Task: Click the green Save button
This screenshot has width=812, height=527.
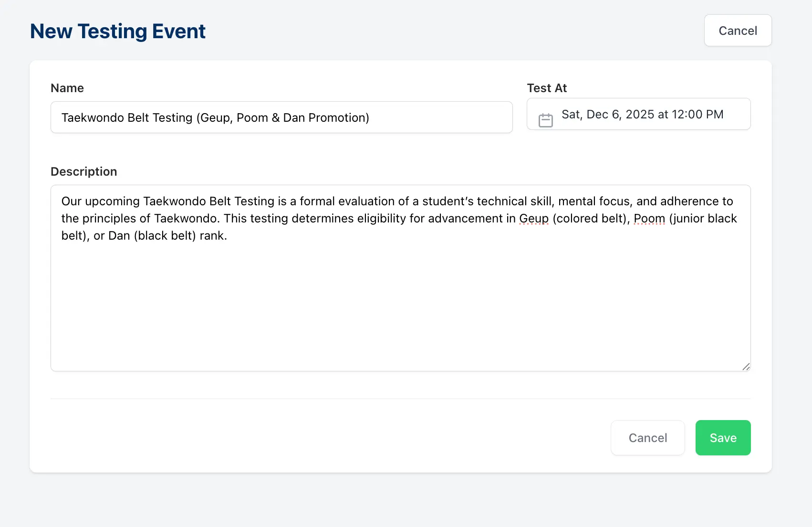Action: tap(722, 437)
